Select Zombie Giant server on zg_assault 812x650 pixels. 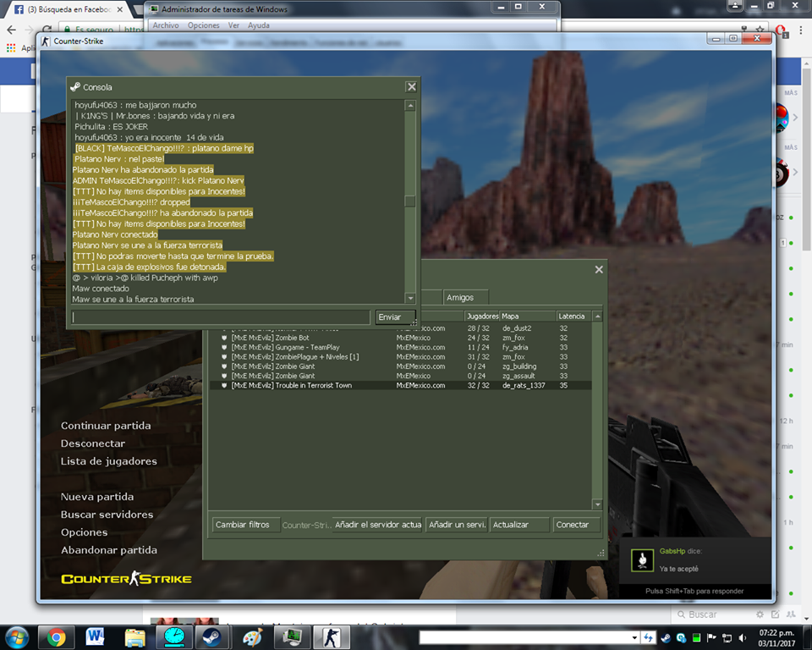coord(400,376)
